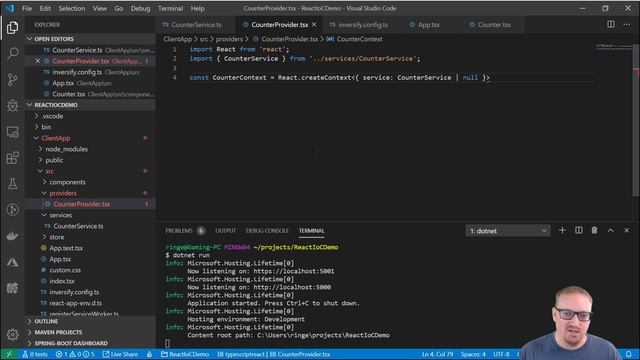Open custom.css in the file tree
This screenshot has width=640, height=360.
tap(65, 270)
